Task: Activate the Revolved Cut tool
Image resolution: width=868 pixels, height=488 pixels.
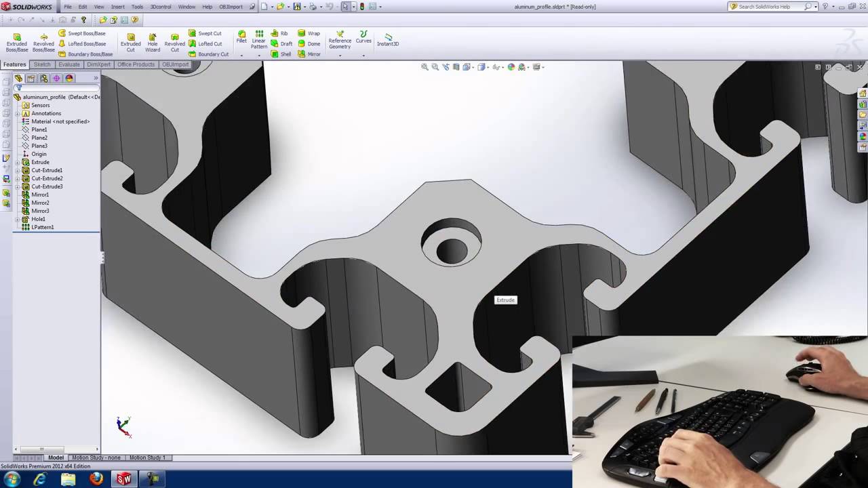Action: point(174,42)
